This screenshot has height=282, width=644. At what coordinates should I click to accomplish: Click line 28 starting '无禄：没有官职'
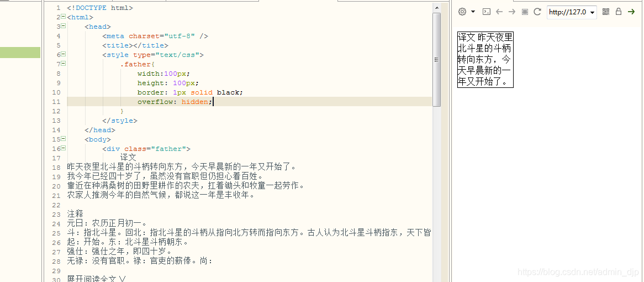[140, 260]
